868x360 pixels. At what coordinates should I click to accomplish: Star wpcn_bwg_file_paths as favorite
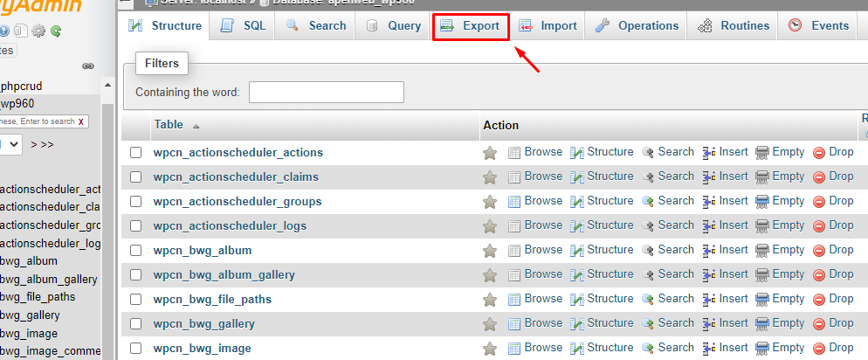point(490,300)
